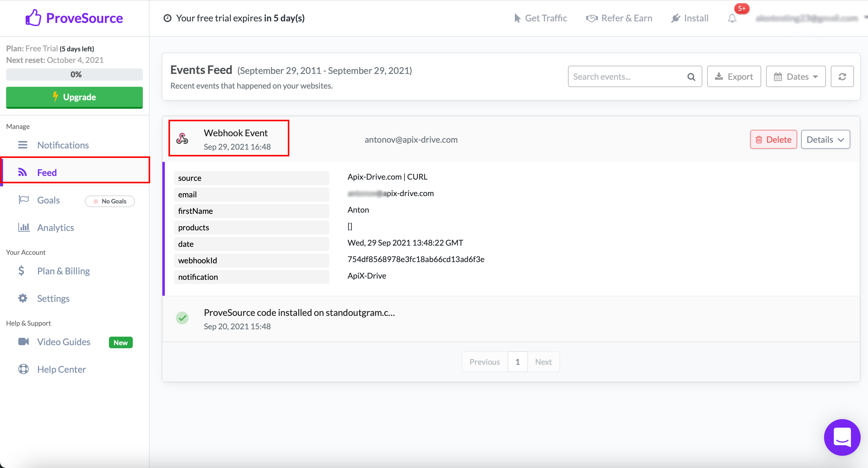Open Settings page
868x468 pixels.
tap(53, 298)
